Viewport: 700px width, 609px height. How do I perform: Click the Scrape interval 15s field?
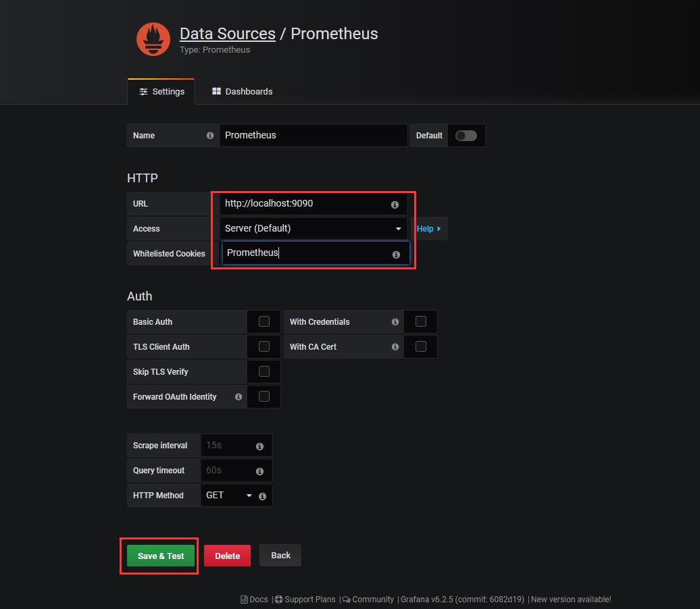tap(236, 445)
